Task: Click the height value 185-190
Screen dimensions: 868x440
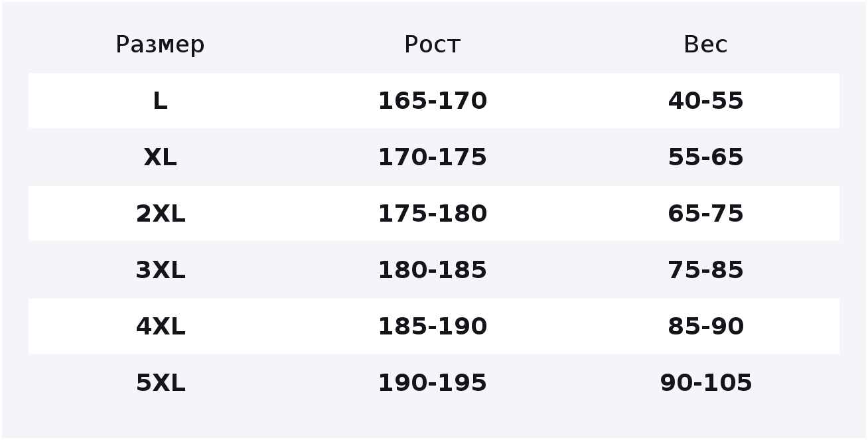Action: click(x=432, y=327)
